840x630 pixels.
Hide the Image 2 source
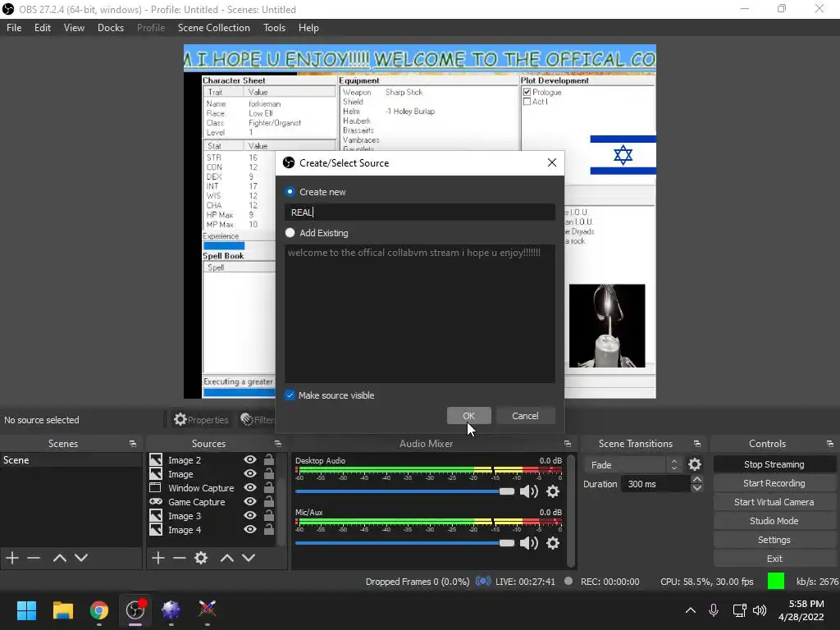pyautogui.click(x=249, y=459)
